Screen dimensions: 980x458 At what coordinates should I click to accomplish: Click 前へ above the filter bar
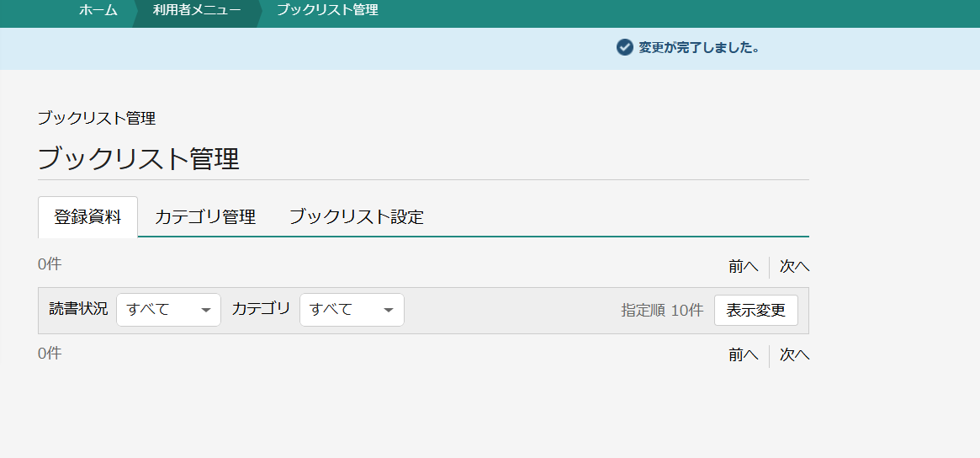(x=744, y=267)
